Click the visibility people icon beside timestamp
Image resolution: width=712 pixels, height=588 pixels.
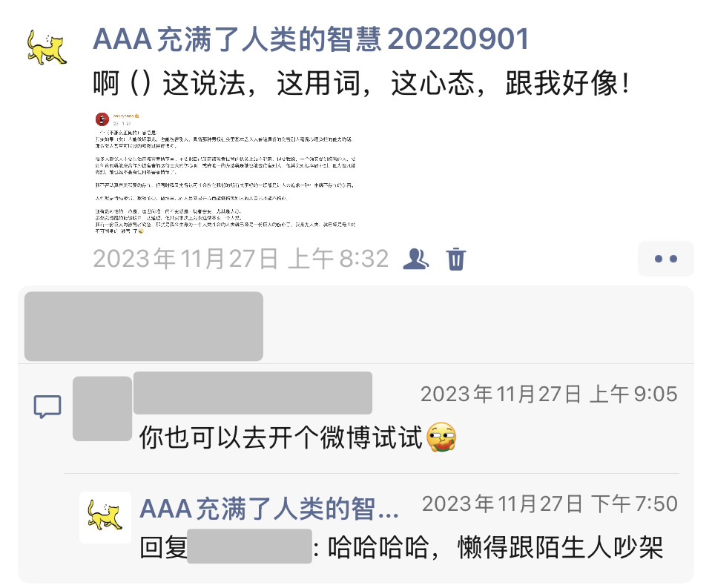click(416, 259)
